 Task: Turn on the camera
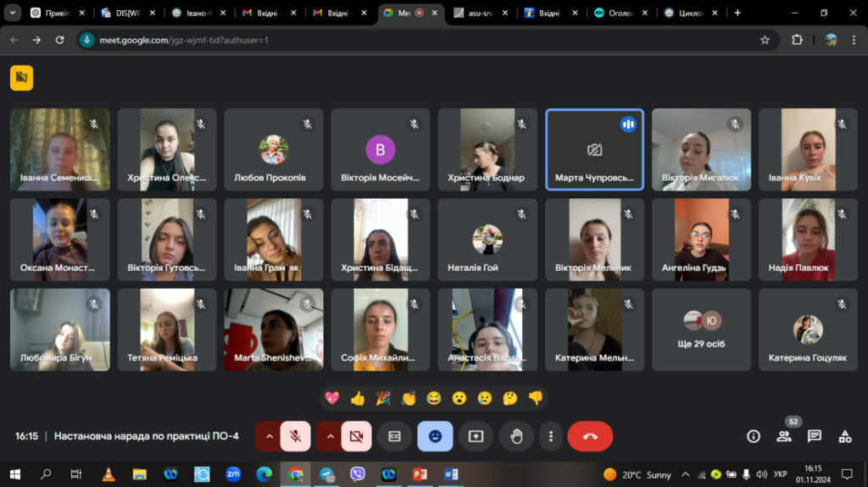356,436
